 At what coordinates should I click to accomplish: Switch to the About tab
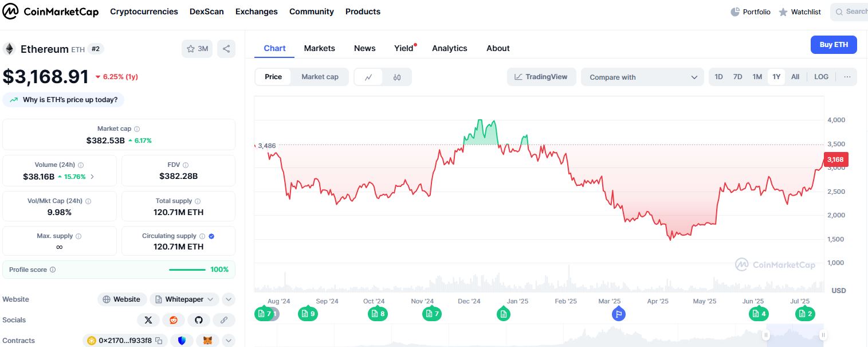[498, 48]
